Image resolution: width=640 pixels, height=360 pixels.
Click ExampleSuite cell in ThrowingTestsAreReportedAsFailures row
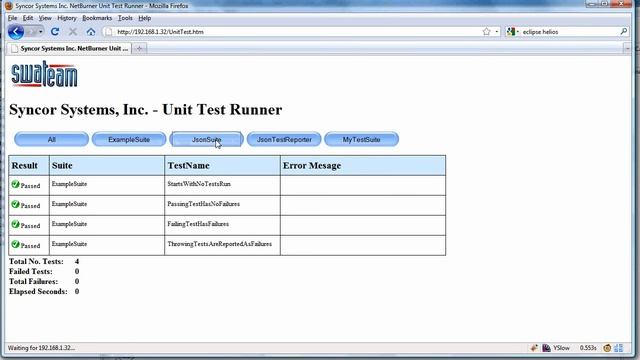click(x=107, y=245)
